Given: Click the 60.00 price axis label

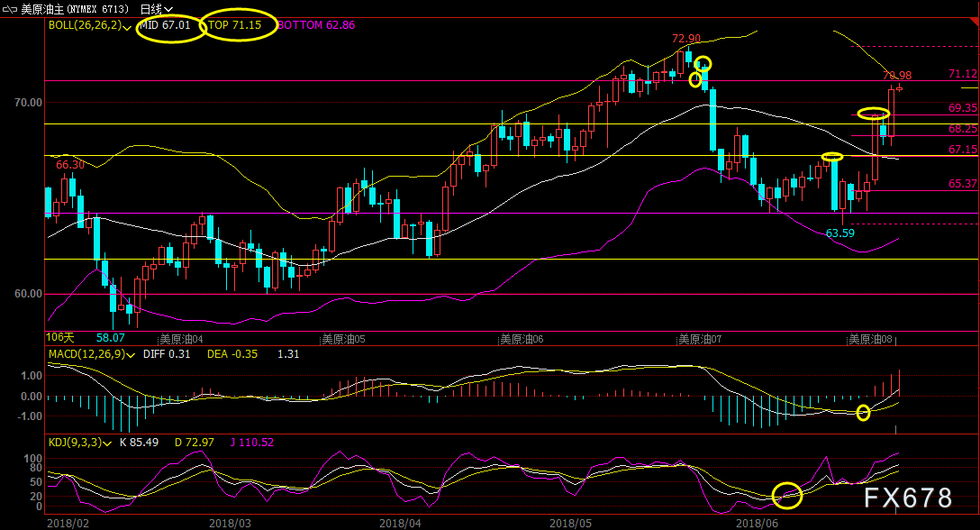Looking at the screenshot, I should tap(28, 294).
